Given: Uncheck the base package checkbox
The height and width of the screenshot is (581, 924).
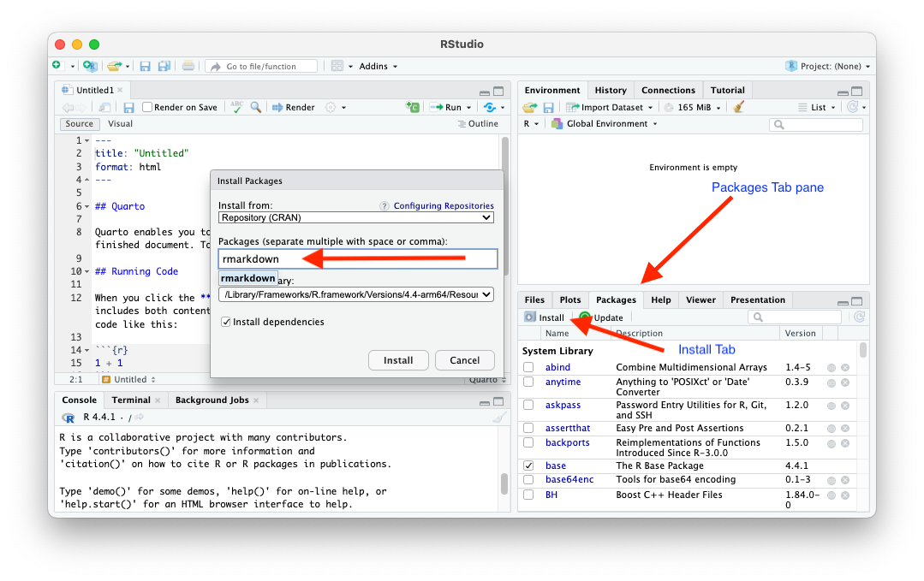Looking at the screenshot, I should [528, 465].
